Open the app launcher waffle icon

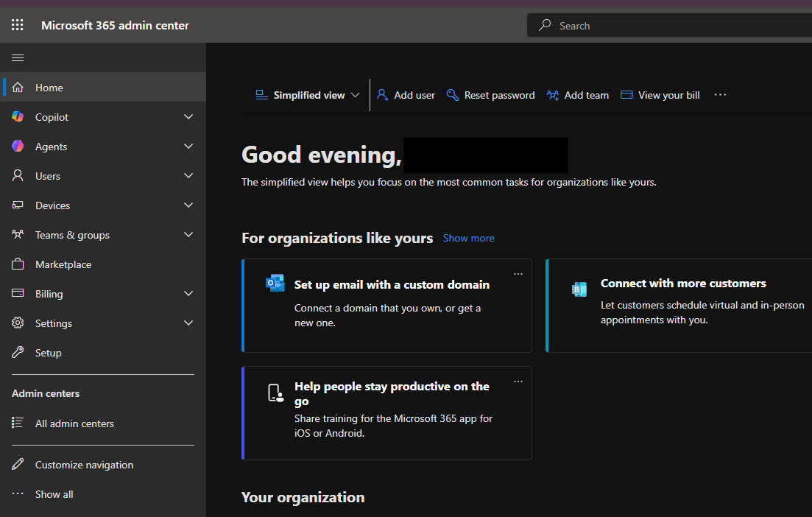(x=18, y=25)
